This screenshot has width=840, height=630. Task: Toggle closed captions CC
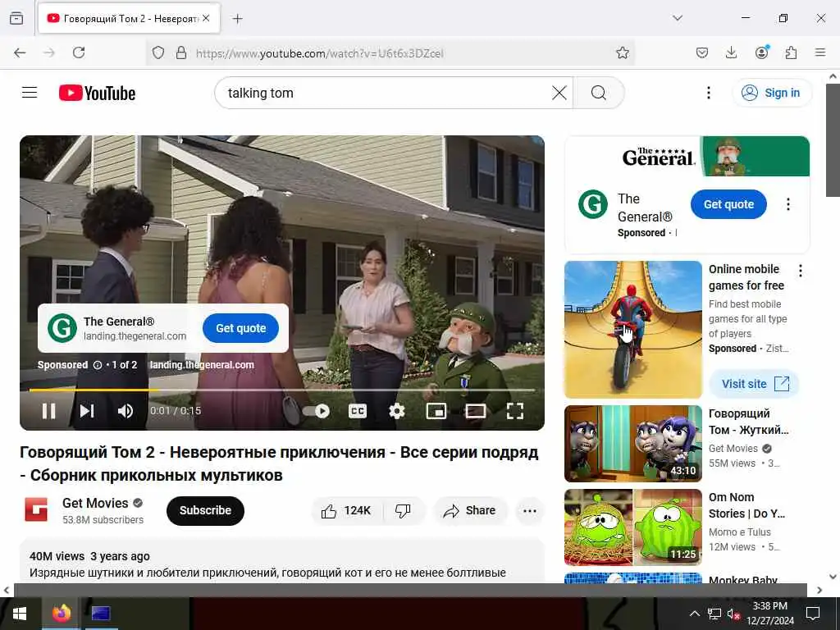coord(358,411)
